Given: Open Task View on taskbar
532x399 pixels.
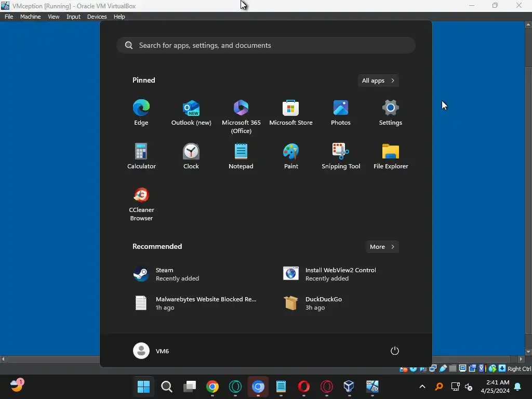Looking at the screenshot, I should 189,387.
